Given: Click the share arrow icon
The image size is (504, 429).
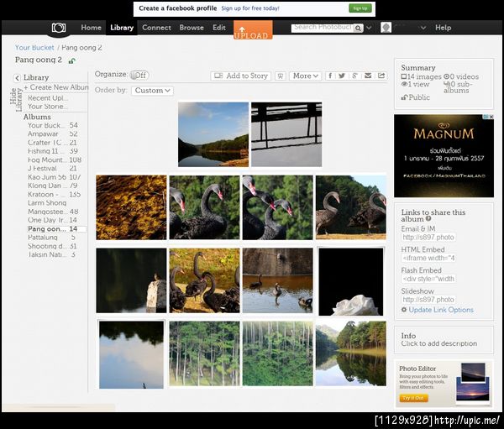Looking at the screenshot, I should (x=381, y=76).
